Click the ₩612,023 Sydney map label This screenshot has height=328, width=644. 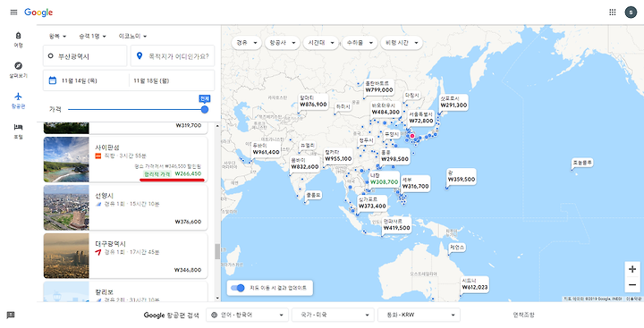point(474,284)
